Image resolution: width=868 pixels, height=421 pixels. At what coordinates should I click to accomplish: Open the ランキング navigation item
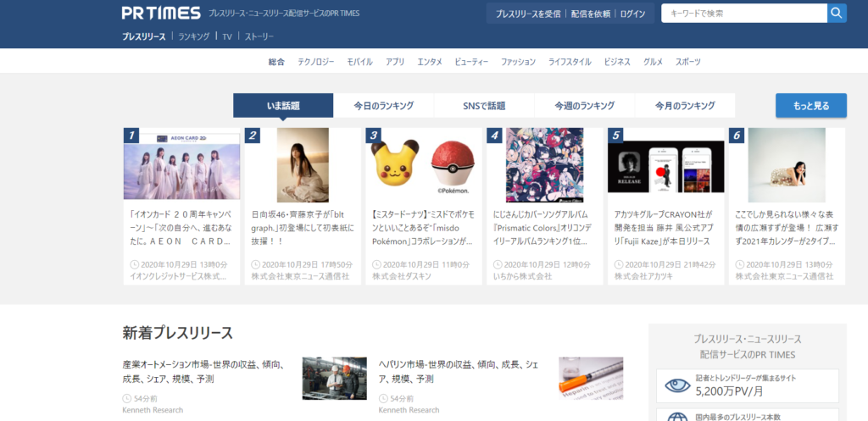click(194, 36)
